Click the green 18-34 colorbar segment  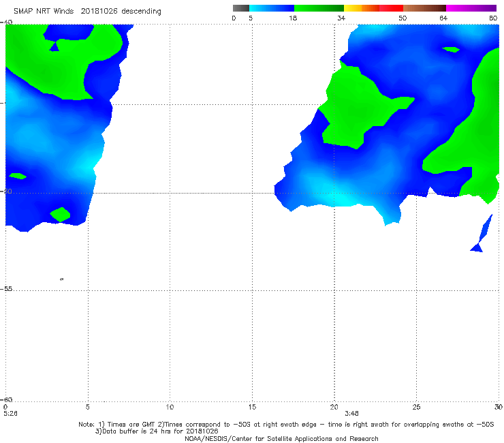[319, 8]
